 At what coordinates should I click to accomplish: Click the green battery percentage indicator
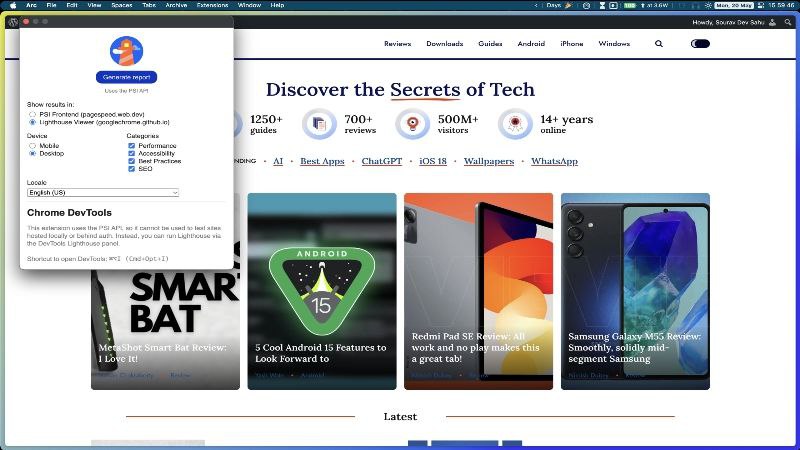point(630,5)
